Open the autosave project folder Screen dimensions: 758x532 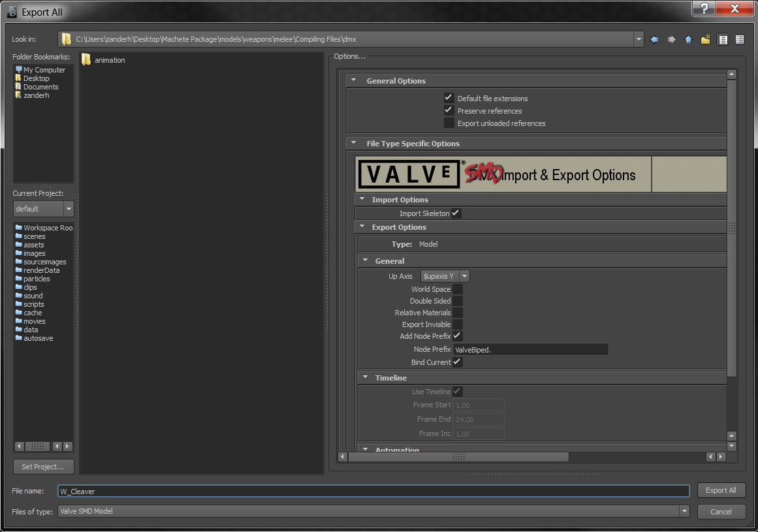point(34,338)
